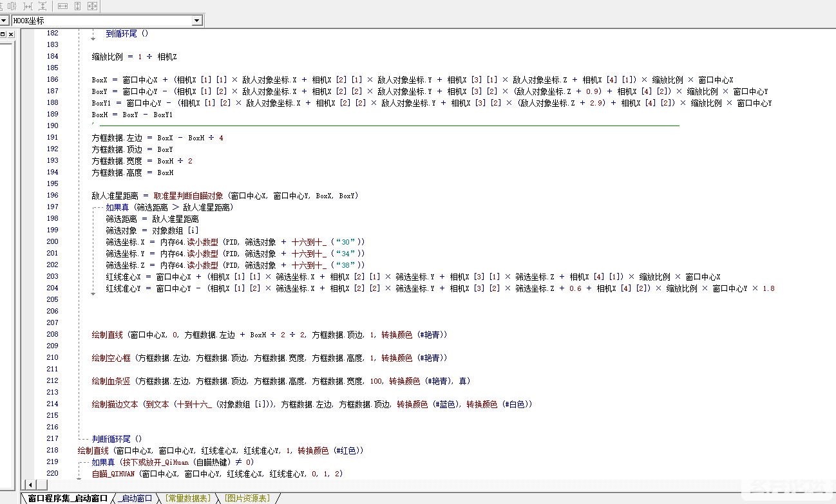This screenshot has height=504, width=836.
Task: Click the #白色 constant on line 214
Action: tap(513, 404)
